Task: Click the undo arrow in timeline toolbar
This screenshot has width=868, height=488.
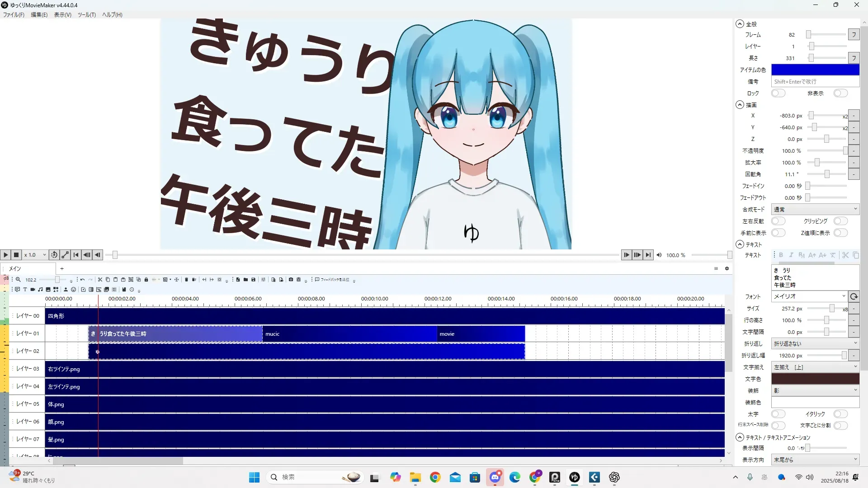Action: click(82, 280)
